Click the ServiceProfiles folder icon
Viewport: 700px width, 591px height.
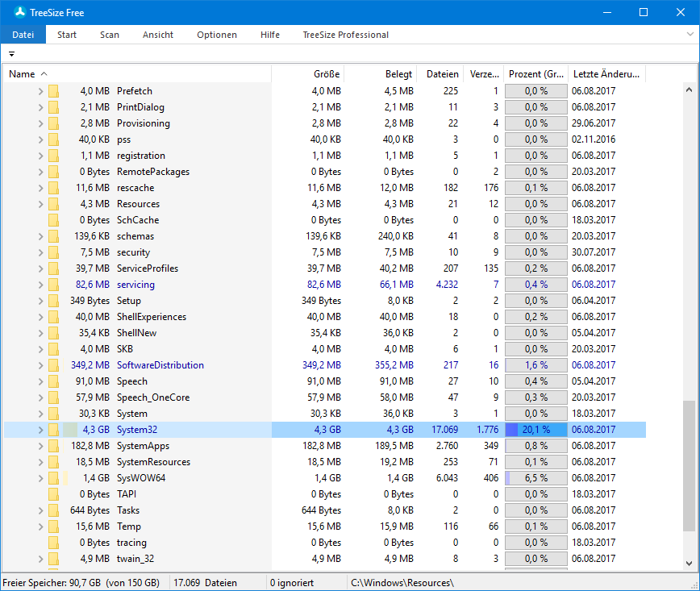click(53, 268)
